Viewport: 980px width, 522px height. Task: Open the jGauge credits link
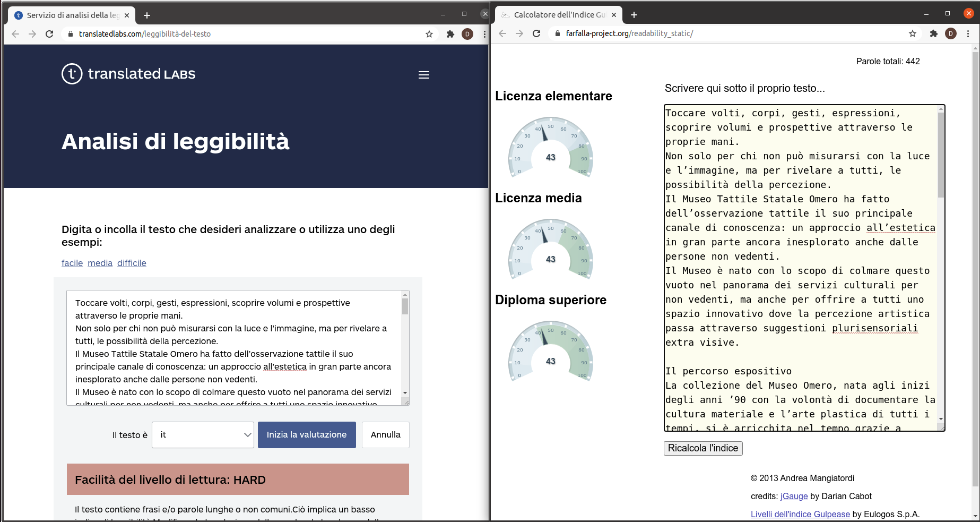[x=794, y=496]
